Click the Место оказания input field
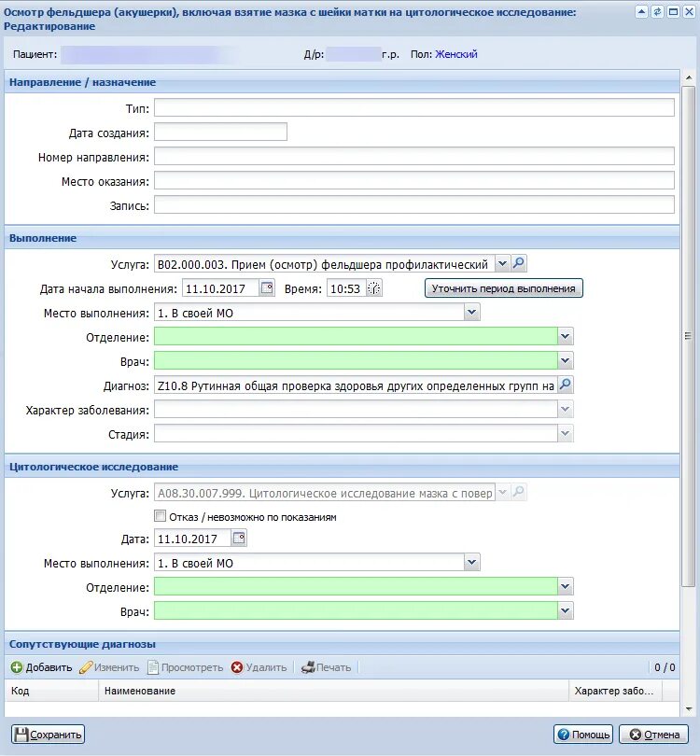The width and height of the screenshot is (700, 756). point(414,180)
